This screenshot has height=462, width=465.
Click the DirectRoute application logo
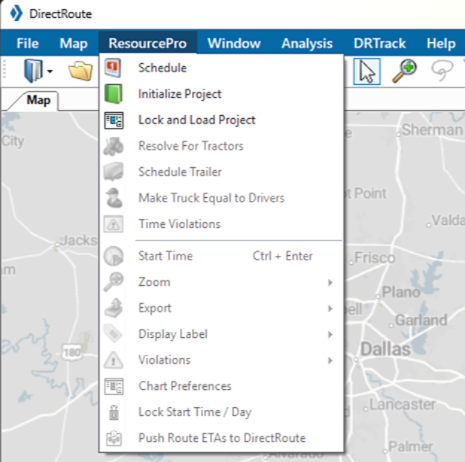16,14
